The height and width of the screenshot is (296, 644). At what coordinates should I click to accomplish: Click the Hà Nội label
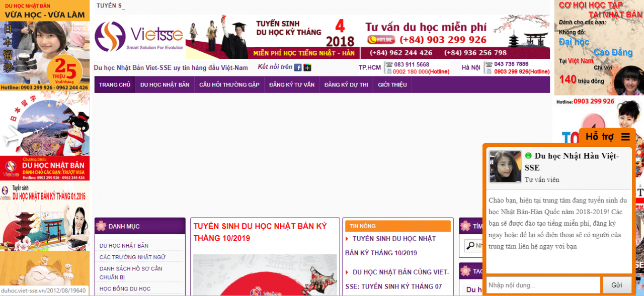click(x=470, y=67)
